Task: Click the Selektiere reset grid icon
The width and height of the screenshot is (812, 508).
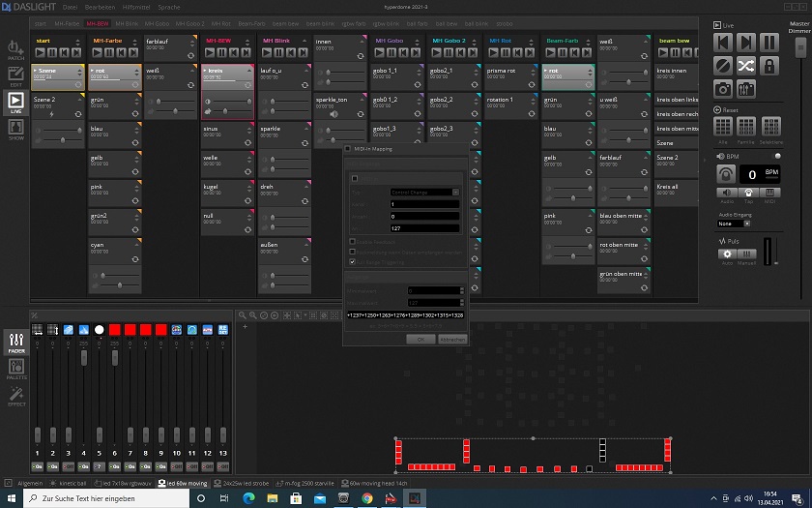Action: [770, 126]
